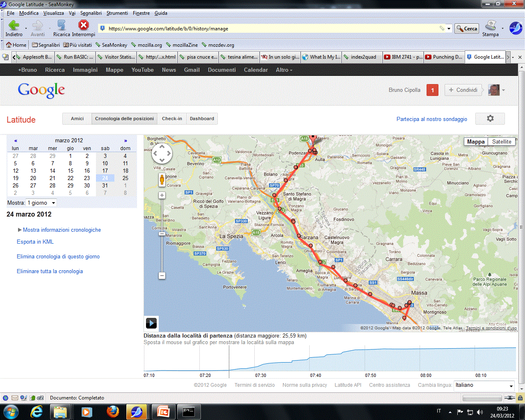
Task: Switch to the Amici tab
Action: pos(77,119)
